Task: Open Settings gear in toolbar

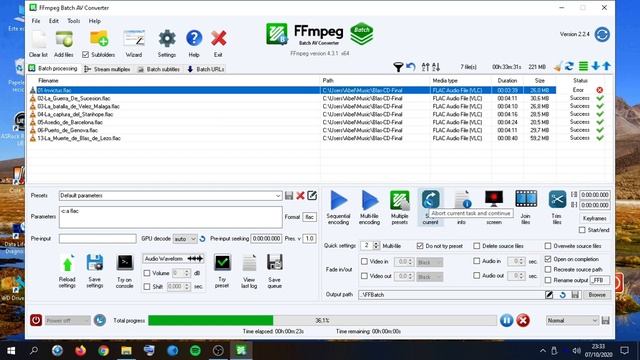Action: (x=167, y=39)
